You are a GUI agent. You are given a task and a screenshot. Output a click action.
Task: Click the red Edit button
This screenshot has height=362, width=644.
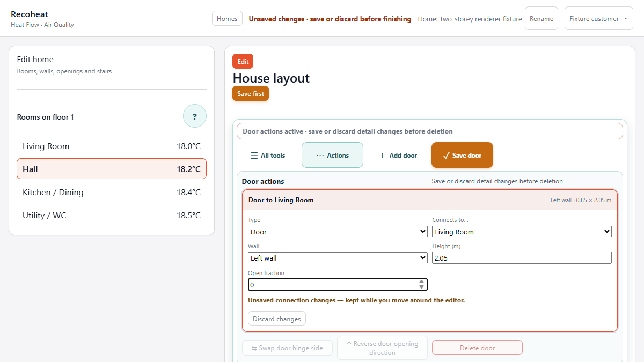243,61
